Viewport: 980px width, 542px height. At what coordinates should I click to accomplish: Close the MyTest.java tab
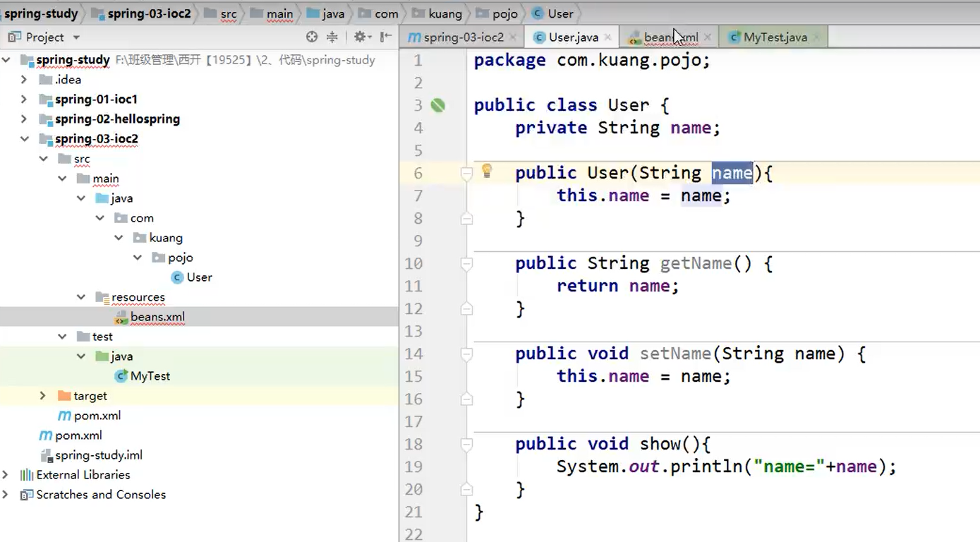click(817, 37)
